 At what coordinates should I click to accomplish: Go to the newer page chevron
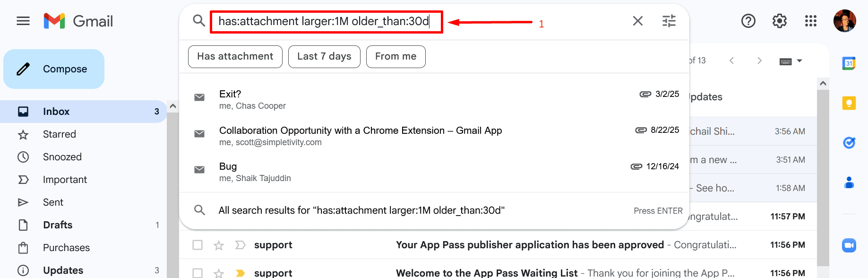click(732, 61)
